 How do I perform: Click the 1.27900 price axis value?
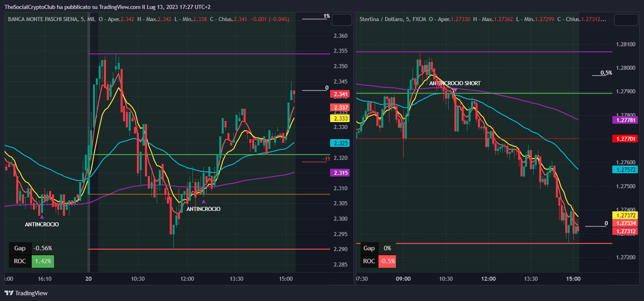point(626,91)
